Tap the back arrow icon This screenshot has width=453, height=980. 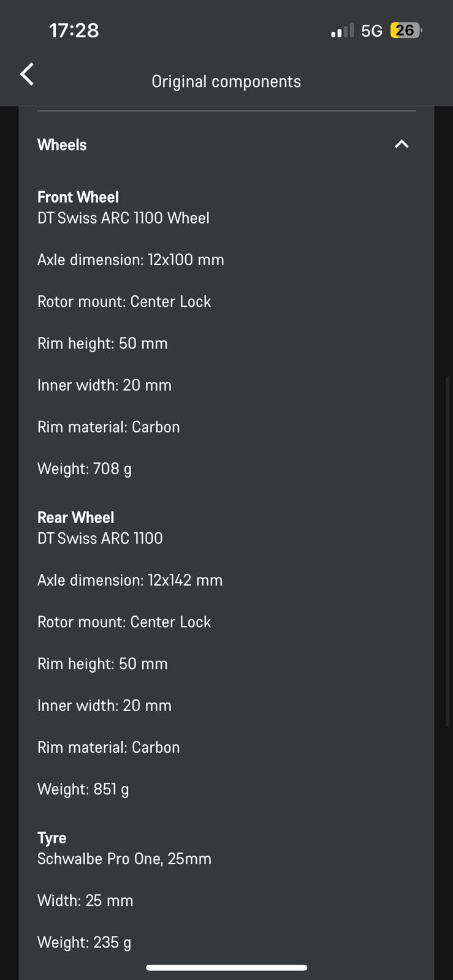(x=27, y=74)
